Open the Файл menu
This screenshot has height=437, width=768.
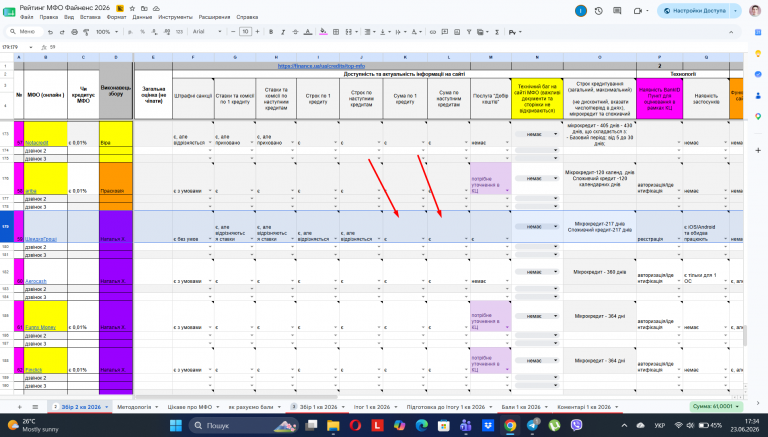26,17
